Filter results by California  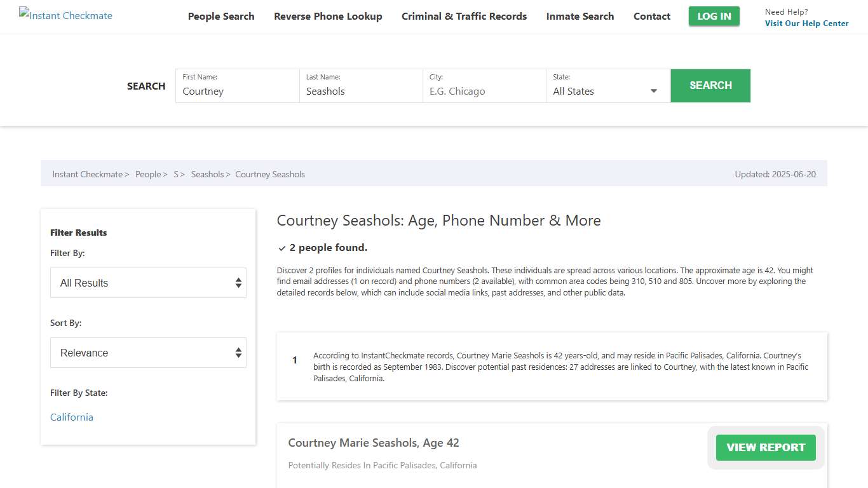71,417
